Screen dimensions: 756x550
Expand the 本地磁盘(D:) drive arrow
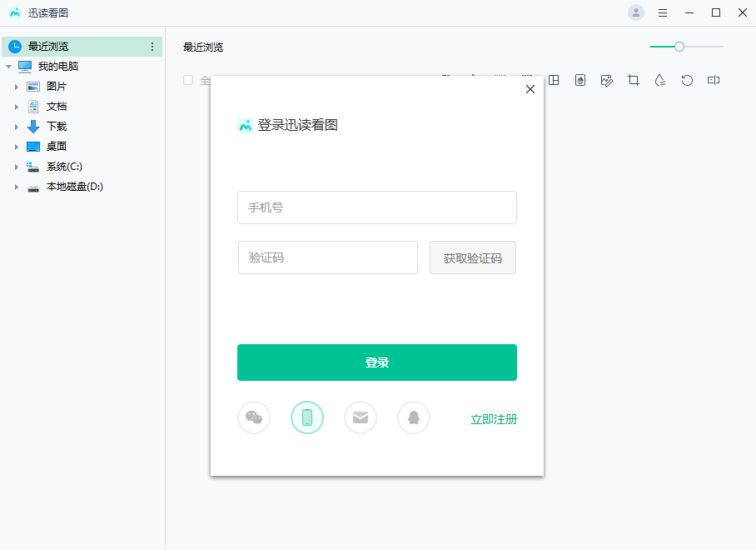click(x=17, y=187)
